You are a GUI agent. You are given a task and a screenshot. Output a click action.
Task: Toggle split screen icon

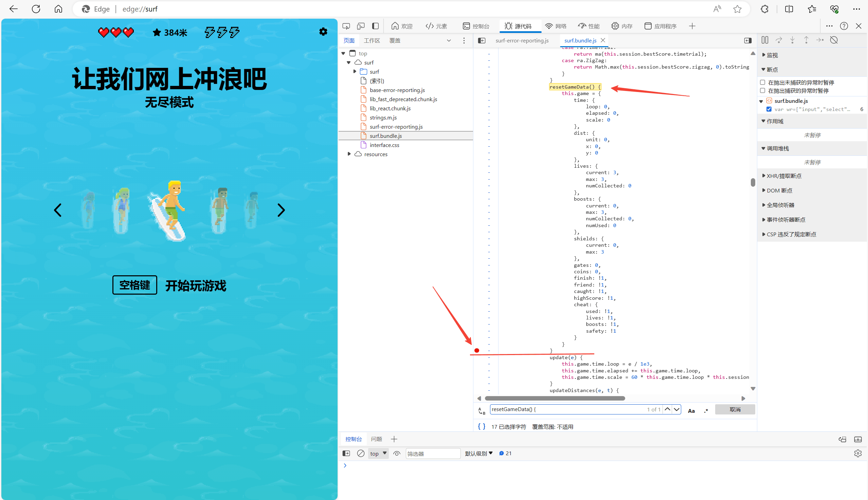(789, 9)
